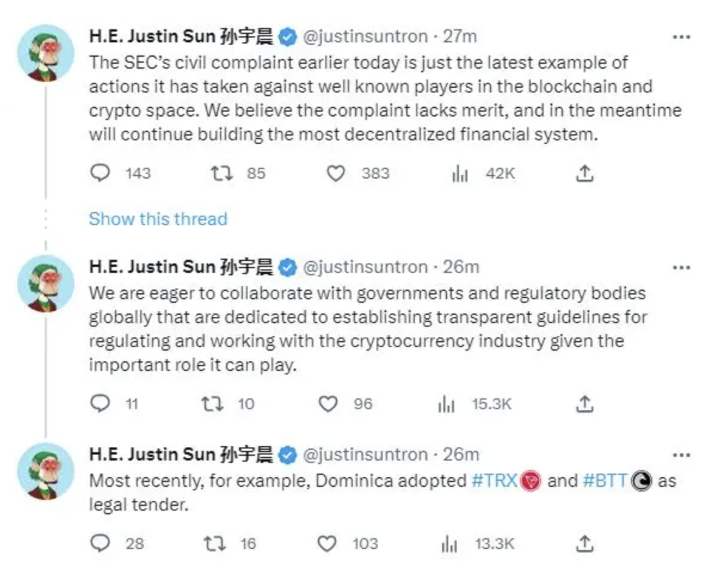Like the Dominica legal tender tweet

pyautogui.click(x=328, y=543)
